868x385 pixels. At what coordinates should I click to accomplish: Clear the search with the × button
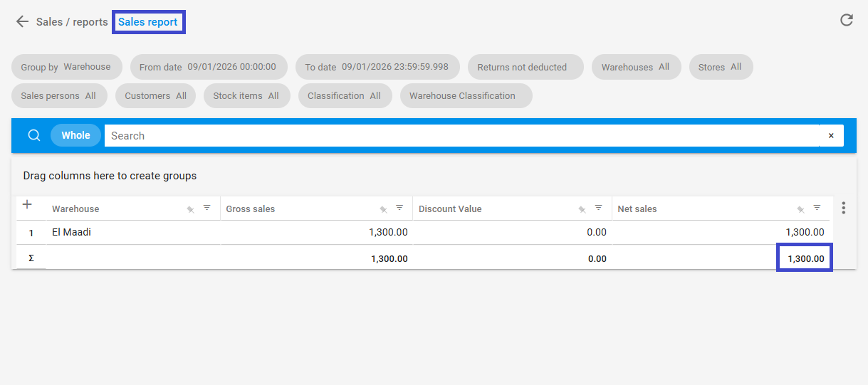point(831,135)
